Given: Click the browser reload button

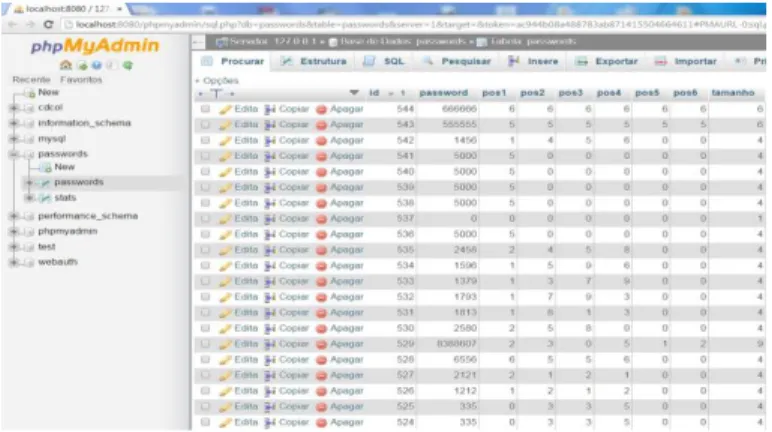Looking at the screenshot, I should [x=48, y=24].
